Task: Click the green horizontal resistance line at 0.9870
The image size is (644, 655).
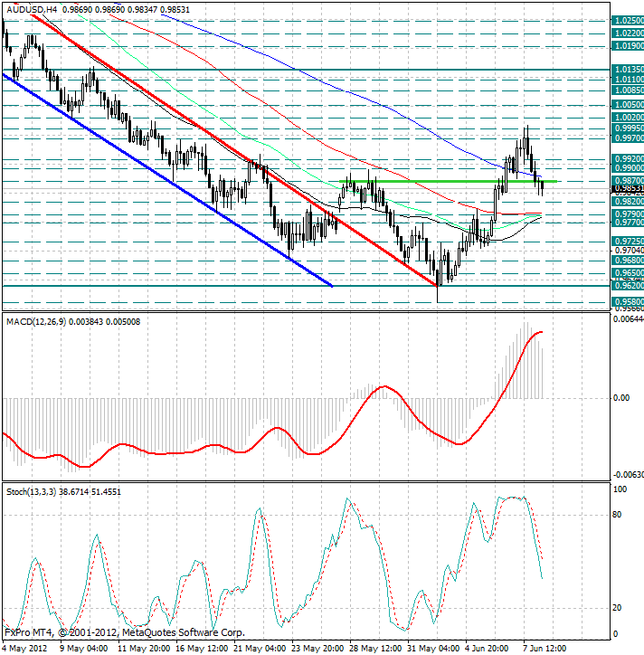Action: point(448,181)
